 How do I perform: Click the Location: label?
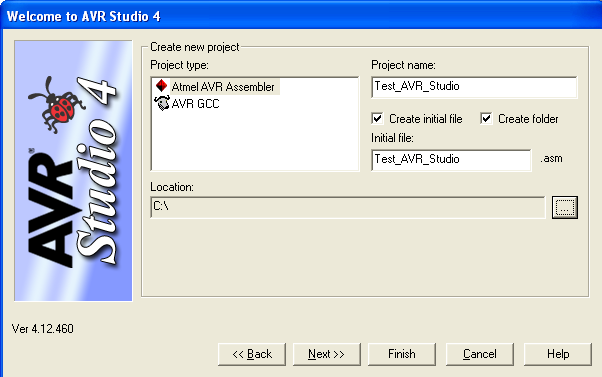(172, 187)
